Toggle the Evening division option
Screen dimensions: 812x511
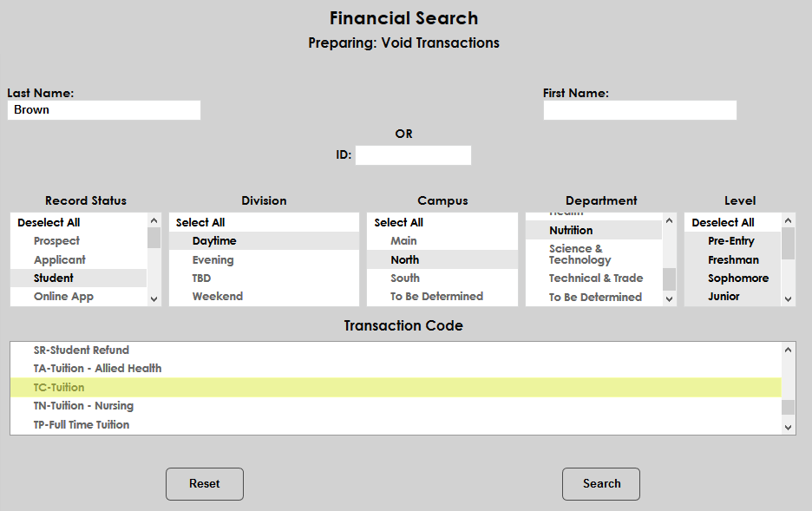[x=213, y=260]
